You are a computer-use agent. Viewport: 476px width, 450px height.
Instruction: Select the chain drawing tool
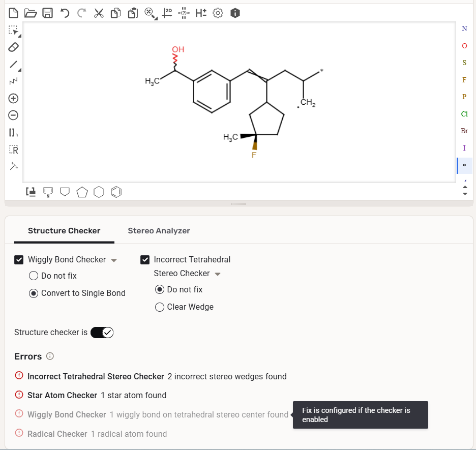click(x=14, y=81)
